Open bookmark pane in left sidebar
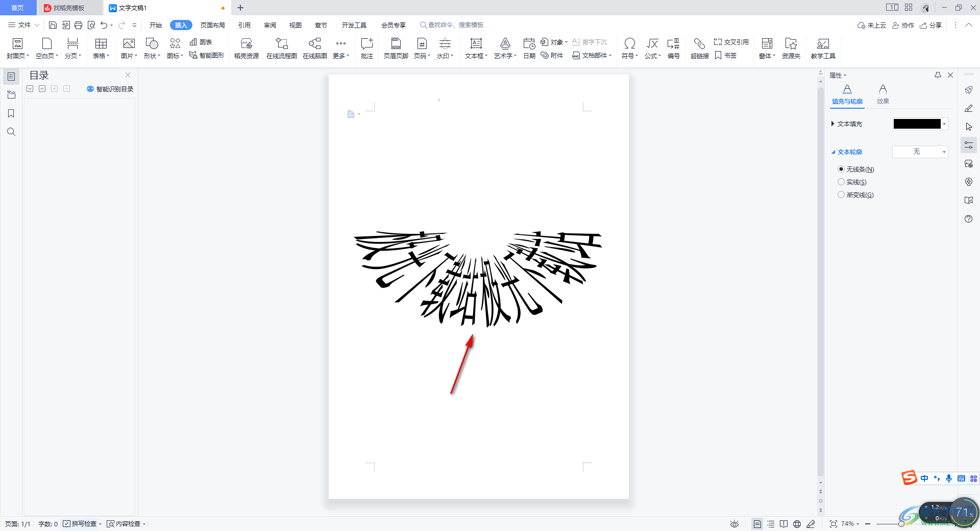This screenshot has width=980, height=531. (11, 113)
